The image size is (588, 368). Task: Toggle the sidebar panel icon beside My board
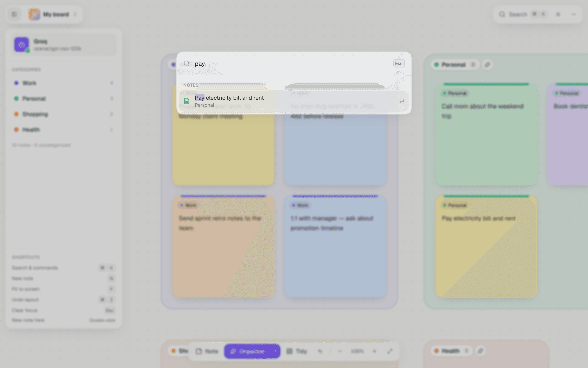click(14, 14)
